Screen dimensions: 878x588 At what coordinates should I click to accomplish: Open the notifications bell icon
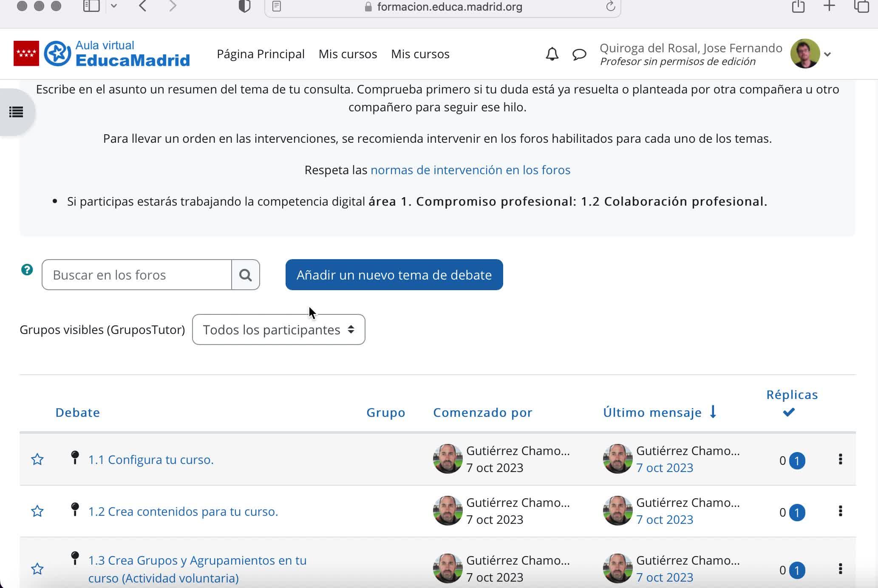[x=552, y=54]
